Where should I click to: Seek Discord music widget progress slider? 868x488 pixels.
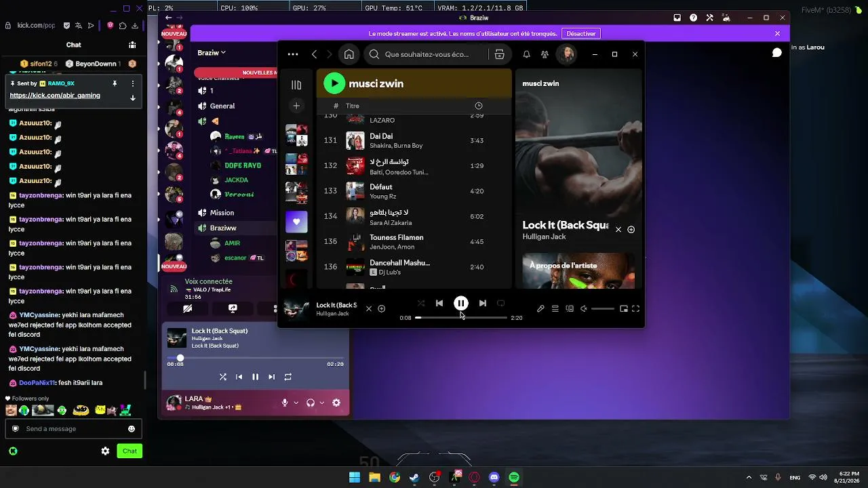[255, 358]
